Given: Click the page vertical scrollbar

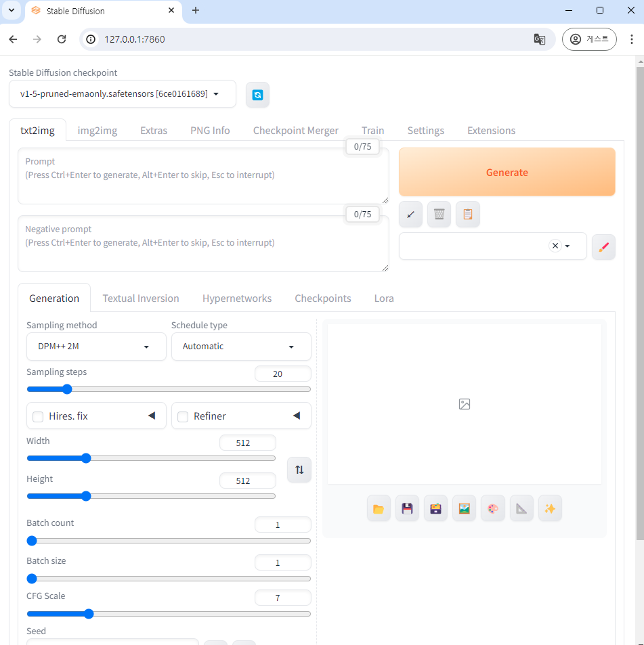Looking at the screenshot, I should [640, 304].
